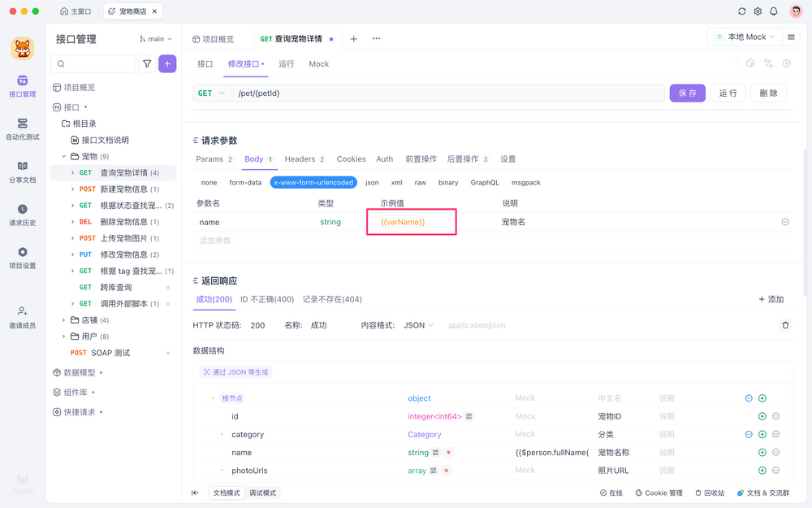The width and height of the screenshot is (812, 508).
Task: Open the GET method dropdown
Action: pyautogui.click(x=209, y=93)
